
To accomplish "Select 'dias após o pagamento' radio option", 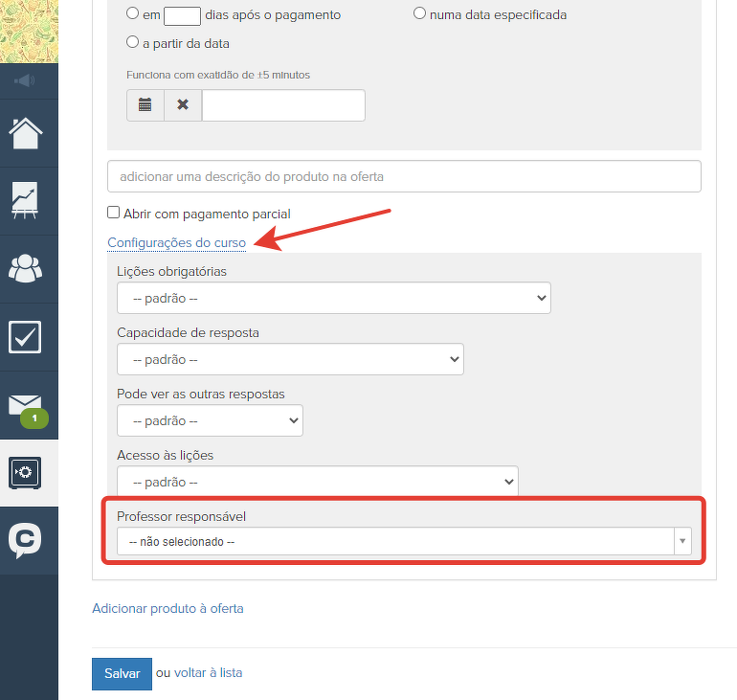I will 132,14.
